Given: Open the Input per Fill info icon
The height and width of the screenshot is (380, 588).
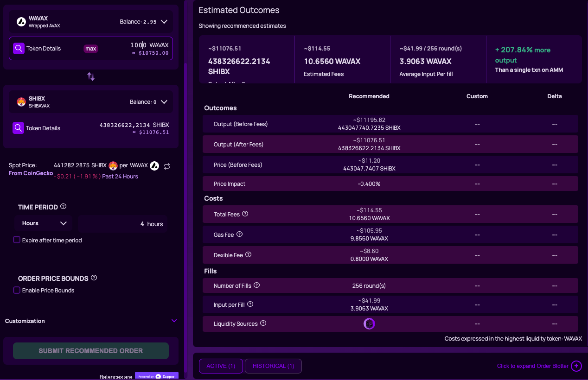Looking at the screenshot, I should tap(250, 304).
